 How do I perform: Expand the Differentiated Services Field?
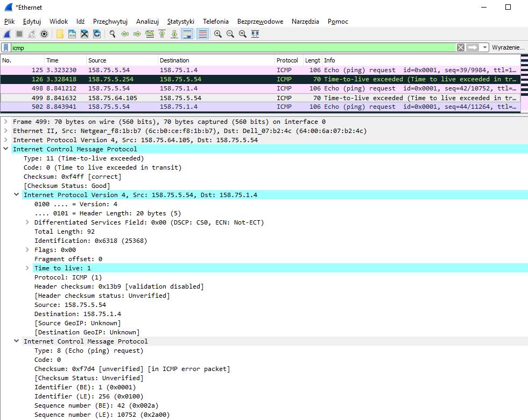[27, 222]
